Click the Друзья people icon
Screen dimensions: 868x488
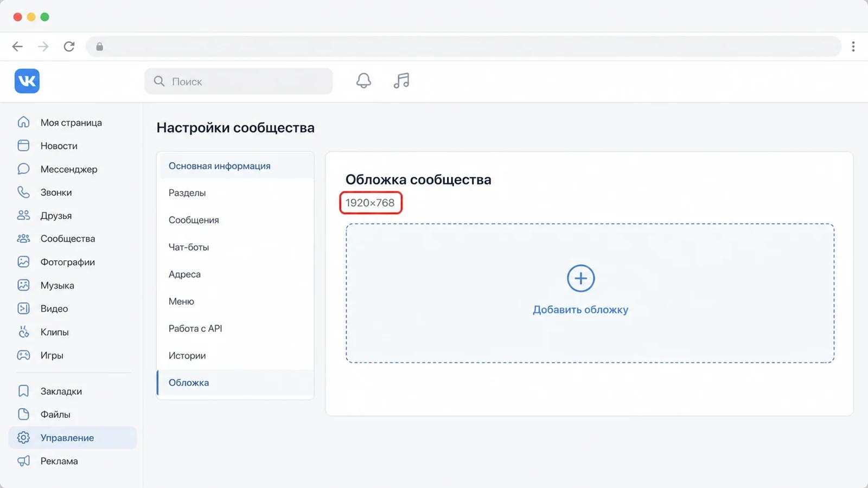click(23, 215)
